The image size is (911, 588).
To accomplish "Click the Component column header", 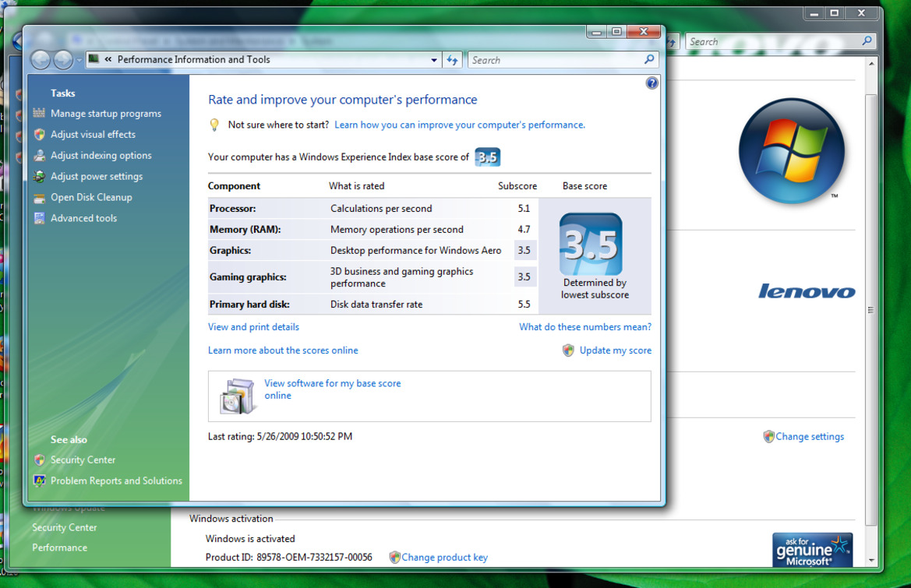I will pos(234,185).
